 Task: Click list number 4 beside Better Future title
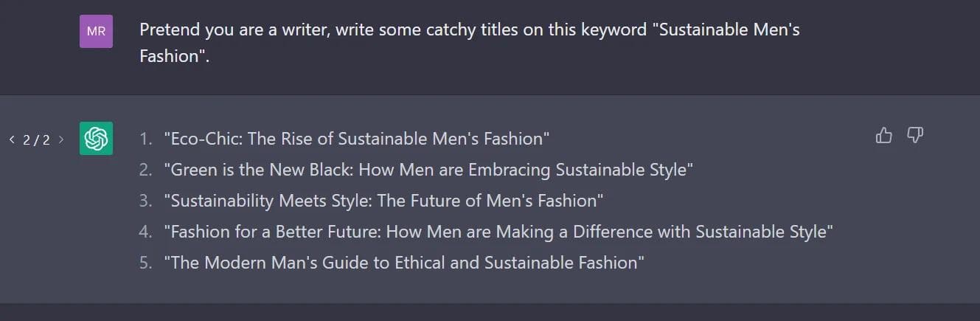(146, 232)
